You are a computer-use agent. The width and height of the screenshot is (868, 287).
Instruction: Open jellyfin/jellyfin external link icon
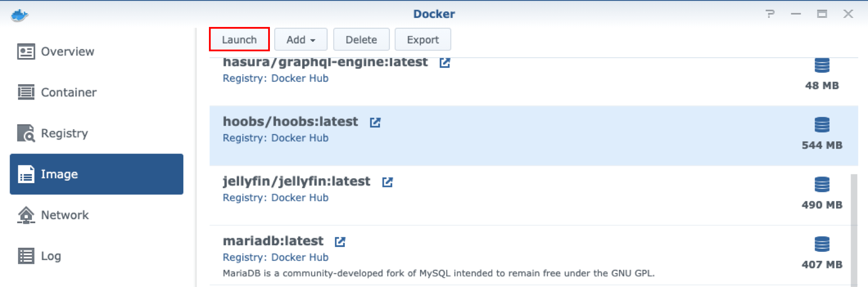(387, 182)
